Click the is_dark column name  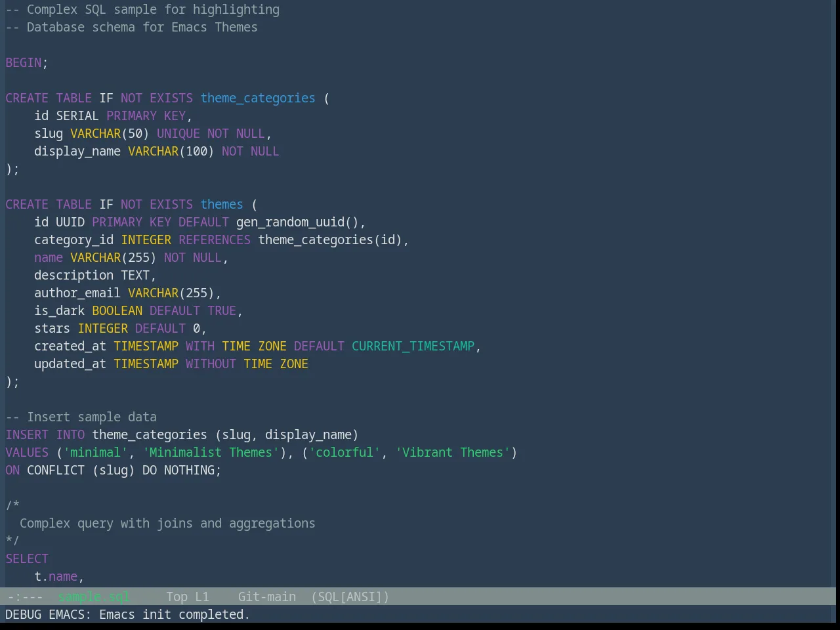pyautogui.click(x=60, y=310)
